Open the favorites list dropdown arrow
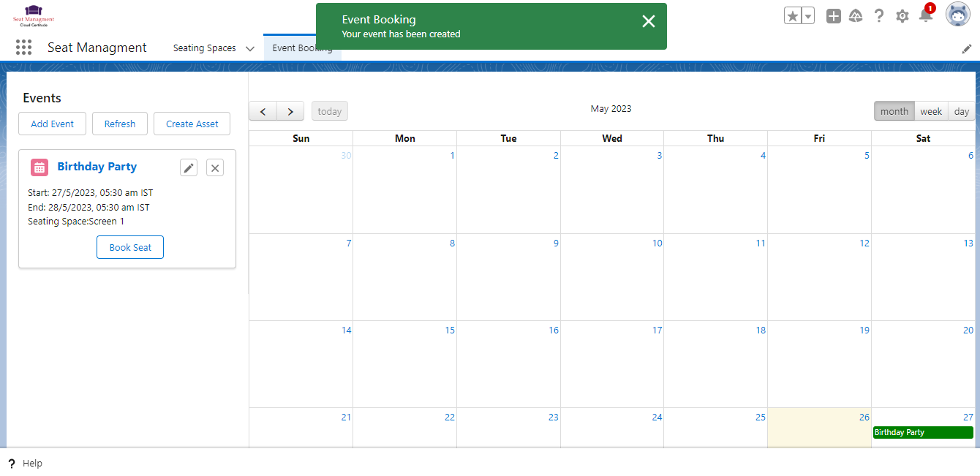 tap(808, 16)
